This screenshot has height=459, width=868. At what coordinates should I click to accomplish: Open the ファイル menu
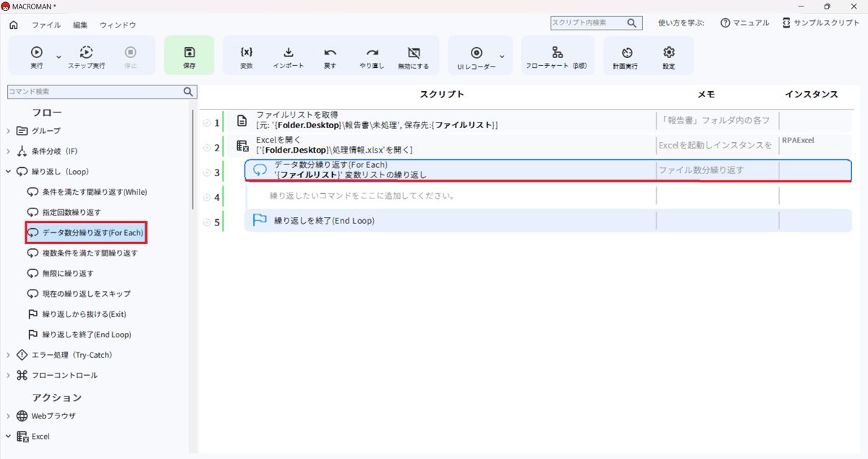click(x=46, y=25)
